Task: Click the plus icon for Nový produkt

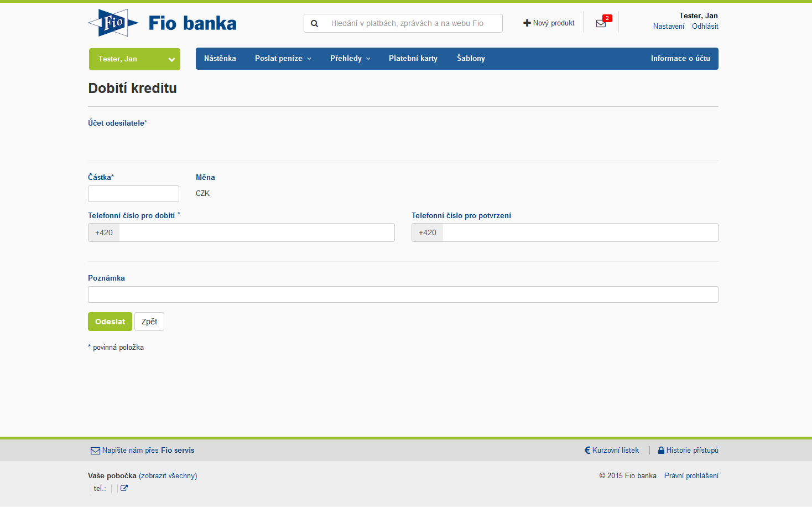Action: [527, 23]
